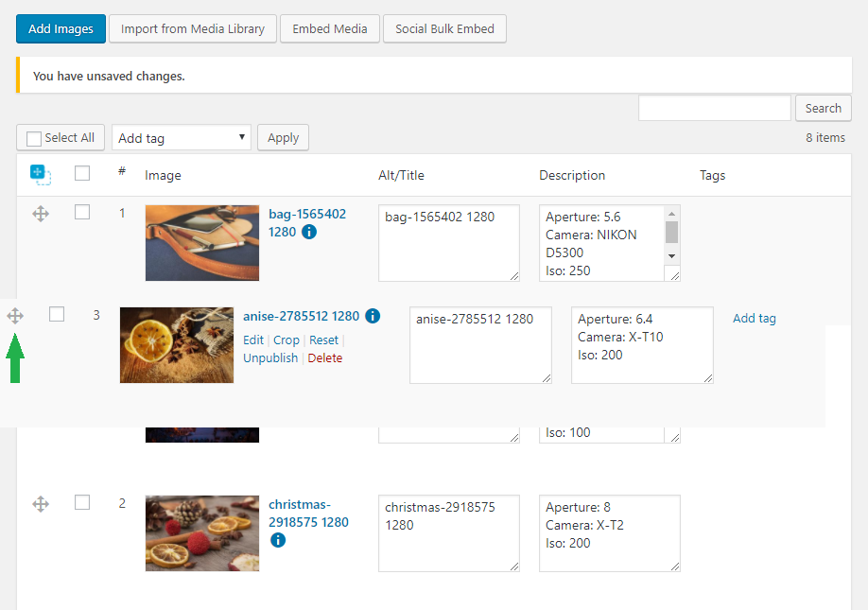
Task: Delete the anise-2785512 image
Action: coord(325,358)
